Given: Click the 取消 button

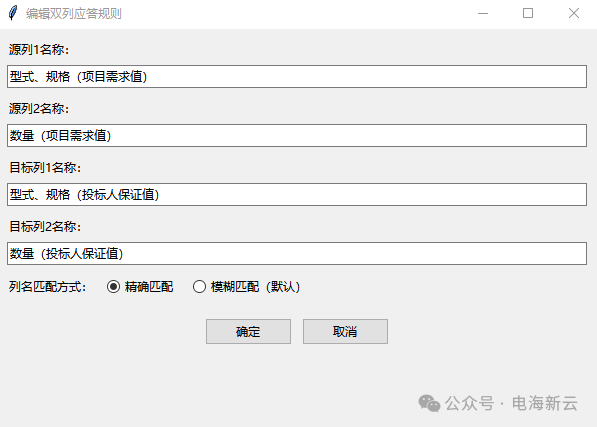Looking at the screenshot, I should tap(345, 331).
